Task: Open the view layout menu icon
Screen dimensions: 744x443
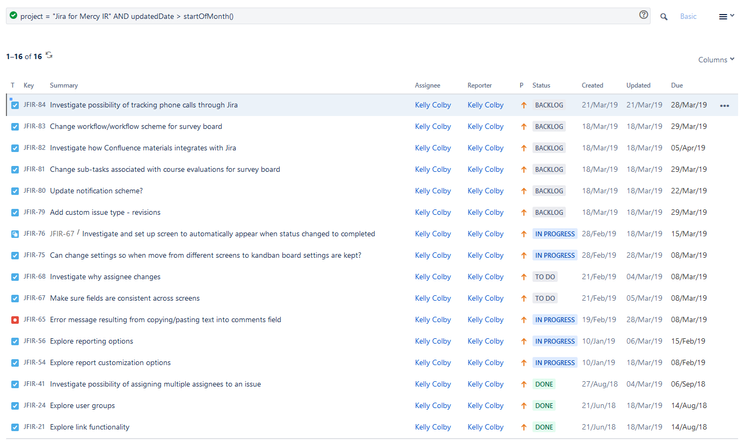Action: 726,17
